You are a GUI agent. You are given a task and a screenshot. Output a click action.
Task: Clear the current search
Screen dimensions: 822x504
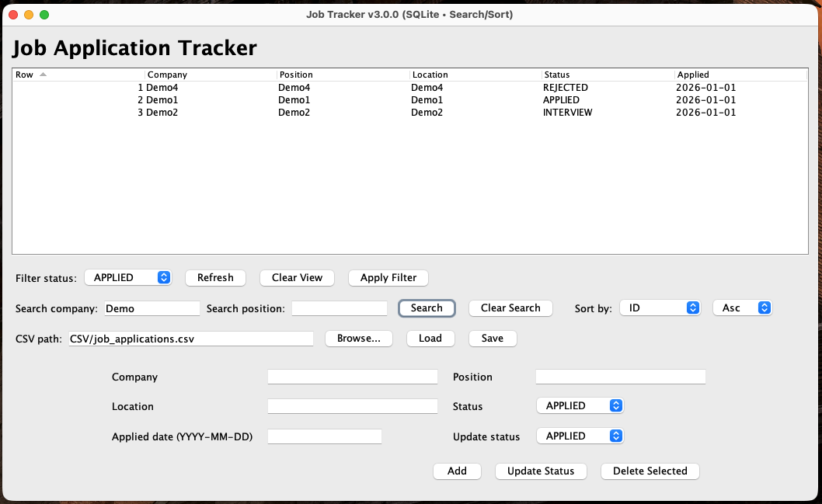pos(510,308)
